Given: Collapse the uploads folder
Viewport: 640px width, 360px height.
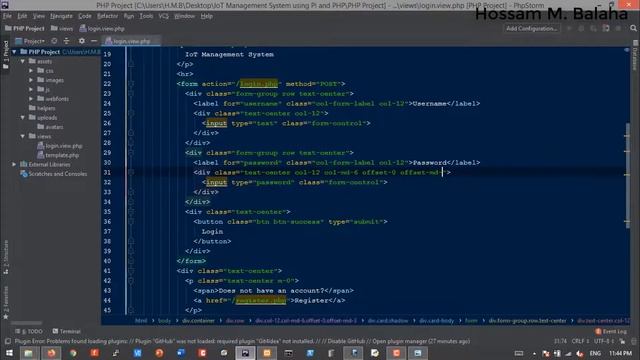Looking at the screenshot, I should tap(23, 118).
